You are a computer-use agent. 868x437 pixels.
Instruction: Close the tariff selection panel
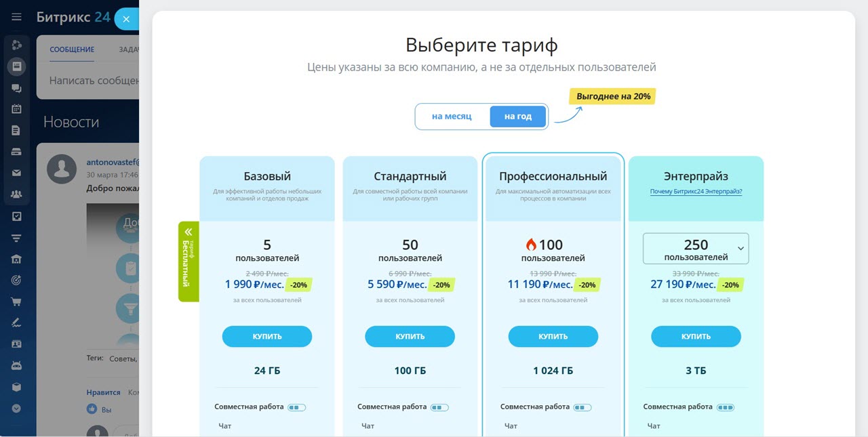(126, 19)
